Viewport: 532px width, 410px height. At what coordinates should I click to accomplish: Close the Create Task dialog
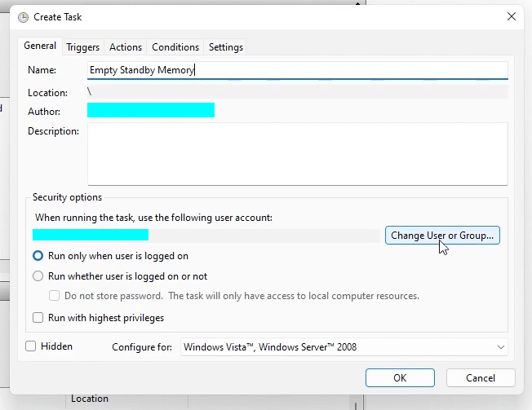click(x=511, y=16)
